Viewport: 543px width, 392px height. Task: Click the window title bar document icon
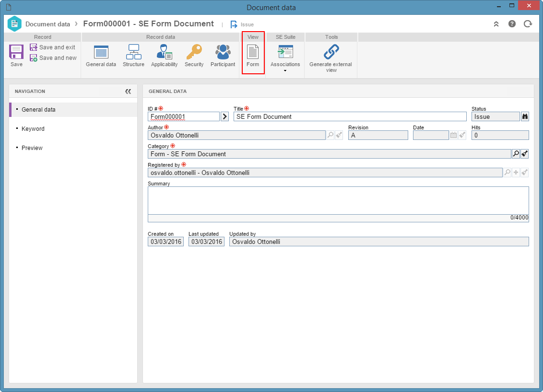click(x=9, y=7)
